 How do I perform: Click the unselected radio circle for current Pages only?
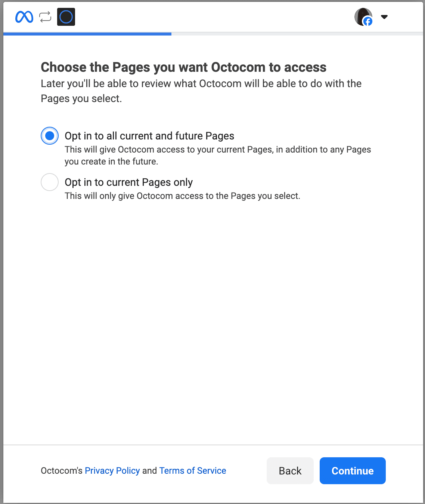click(x=49, y=182)
